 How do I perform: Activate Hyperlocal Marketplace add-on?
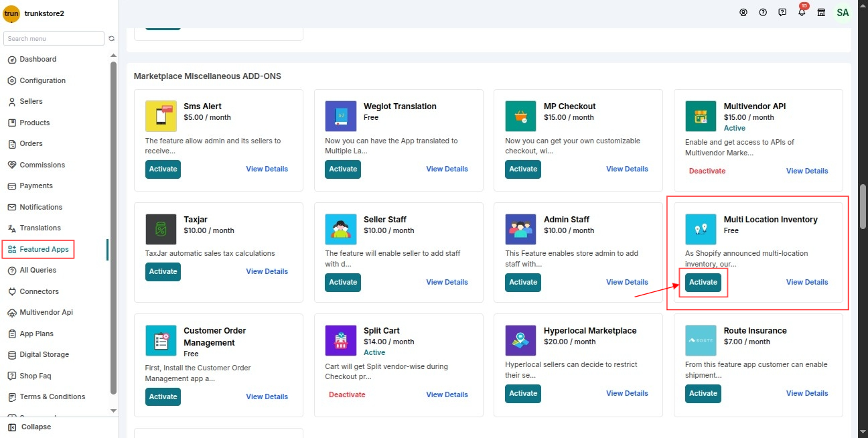tap(523, 393)
